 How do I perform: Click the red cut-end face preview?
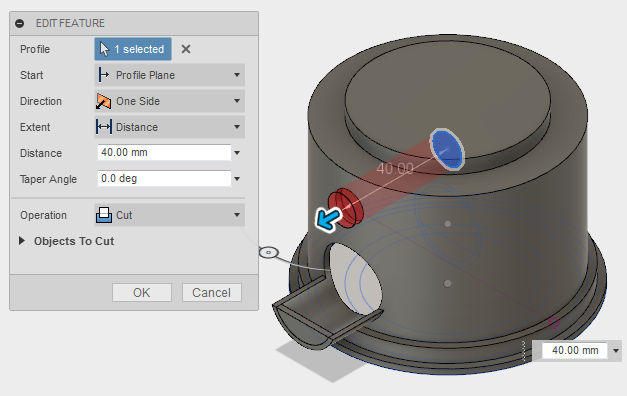[x=346, y=207]
